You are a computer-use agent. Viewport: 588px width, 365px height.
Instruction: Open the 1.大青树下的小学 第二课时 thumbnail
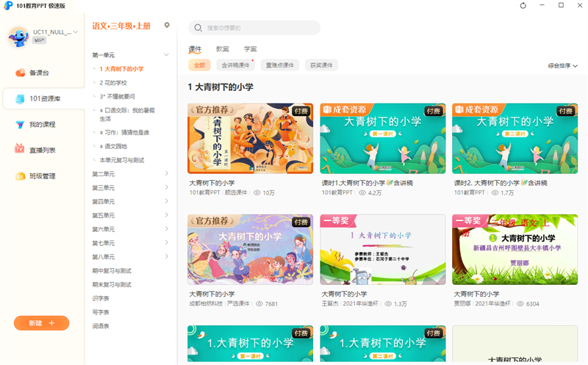tap(383, 344)
